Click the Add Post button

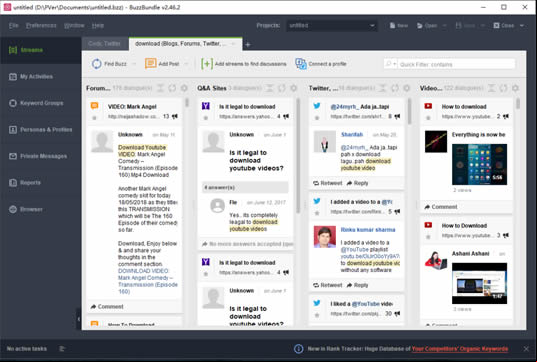[x=162, y=64]
